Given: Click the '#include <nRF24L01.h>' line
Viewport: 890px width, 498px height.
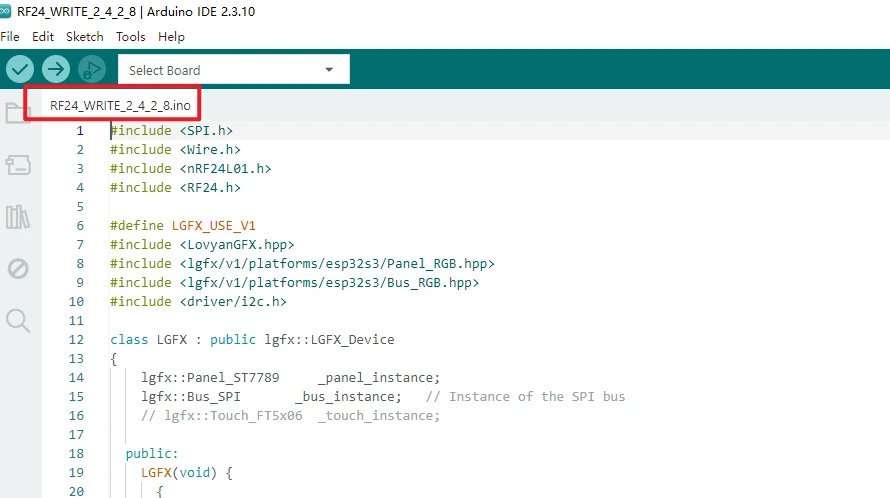Looking at the screenshot, I should pos(191,169).
